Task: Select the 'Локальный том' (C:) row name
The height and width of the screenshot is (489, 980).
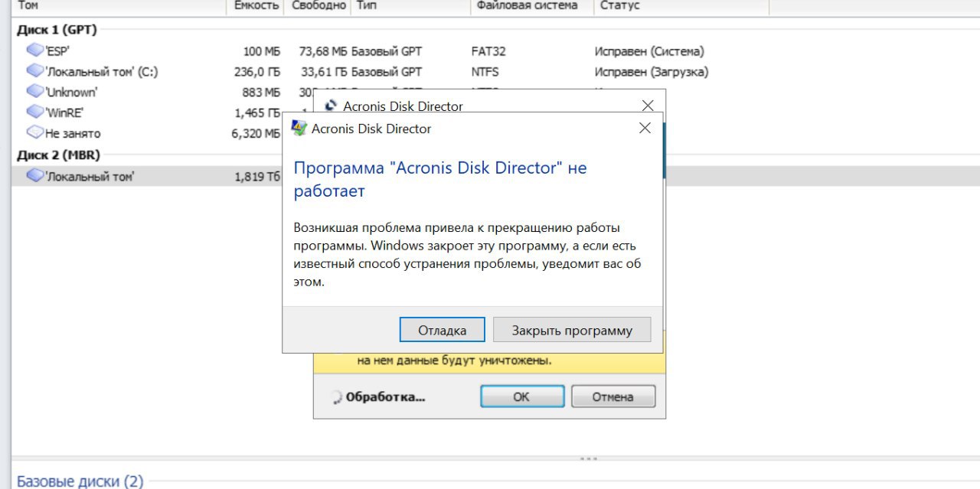Action: pyautogui.click(x=102, y=72)
